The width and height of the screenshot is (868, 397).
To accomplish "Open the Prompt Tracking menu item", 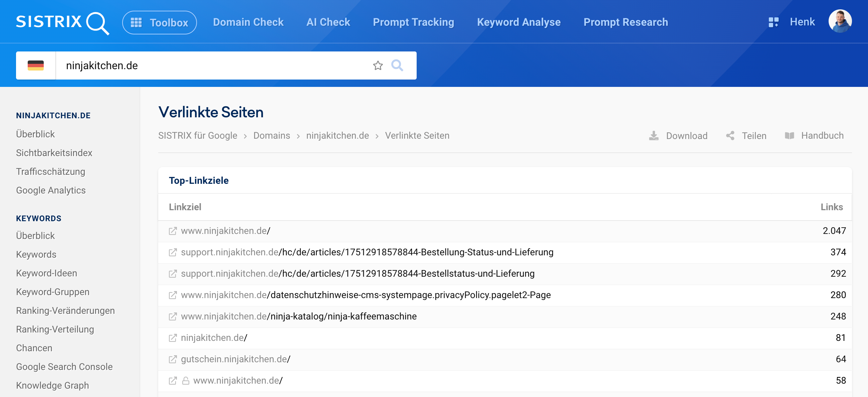I will 413,22.
